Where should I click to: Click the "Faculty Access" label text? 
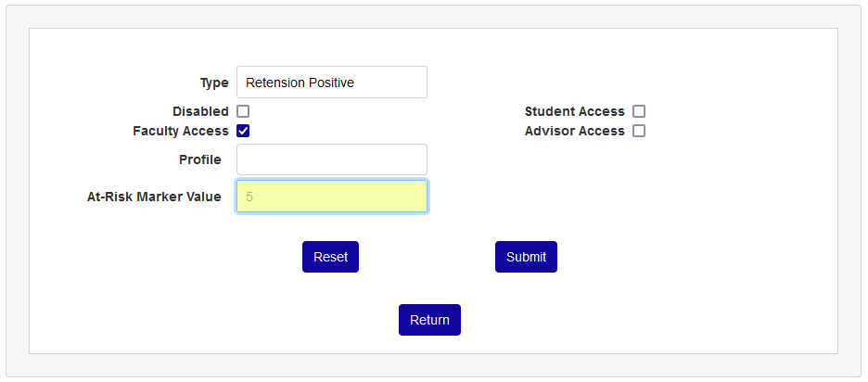tap(181, 131)
